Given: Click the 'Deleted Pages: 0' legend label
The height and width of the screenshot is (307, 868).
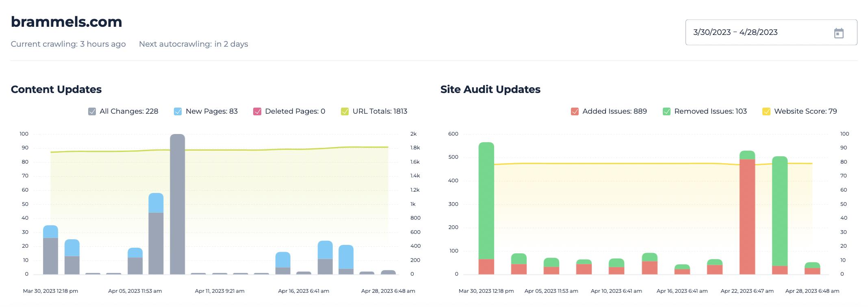Looking at the screenshot, I should (295, 111).
